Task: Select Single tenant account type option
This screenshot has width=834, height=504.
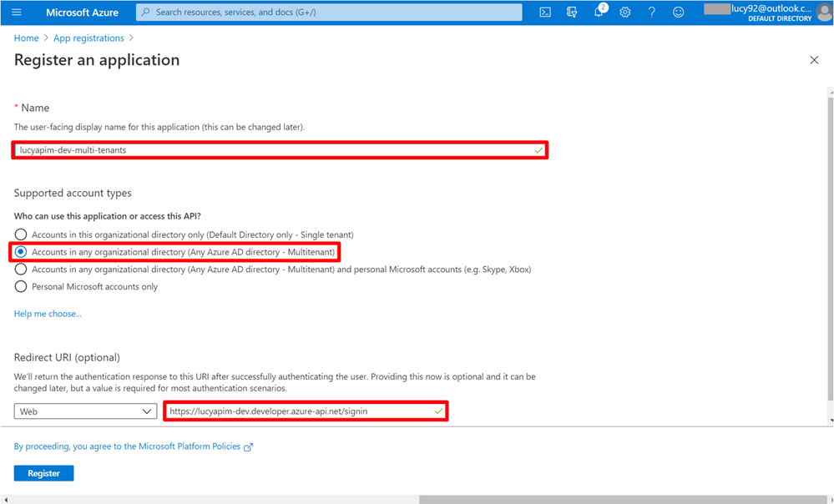Action: (x=184, y=234)
